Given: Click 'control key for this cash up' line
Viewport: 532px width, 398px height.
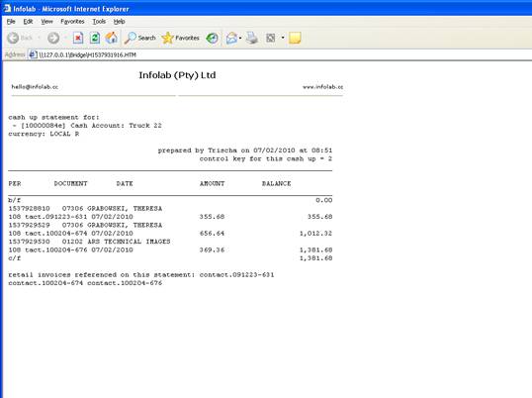Looking at the screenshot, I should pos(266,159).
